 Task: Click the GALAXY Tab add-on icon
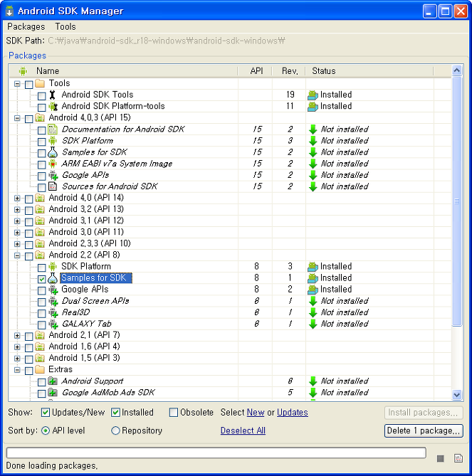53,324
